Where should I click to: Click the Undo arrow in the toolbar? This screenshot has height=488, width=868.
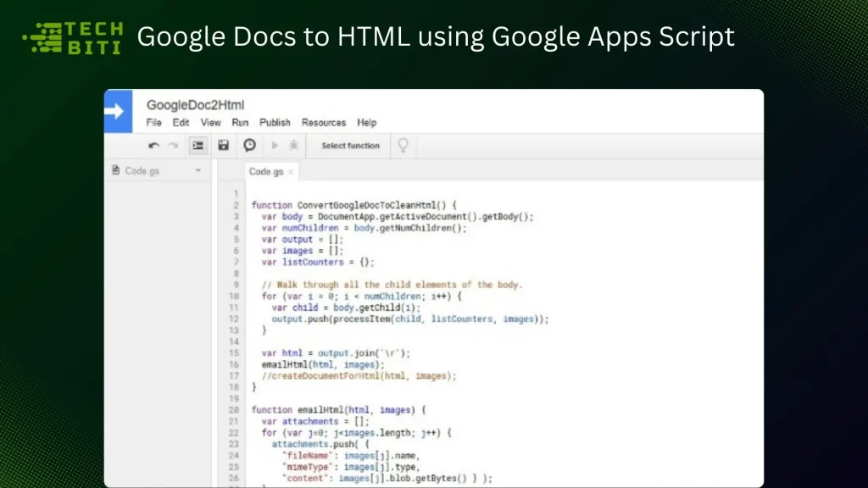tap(154, 146)
